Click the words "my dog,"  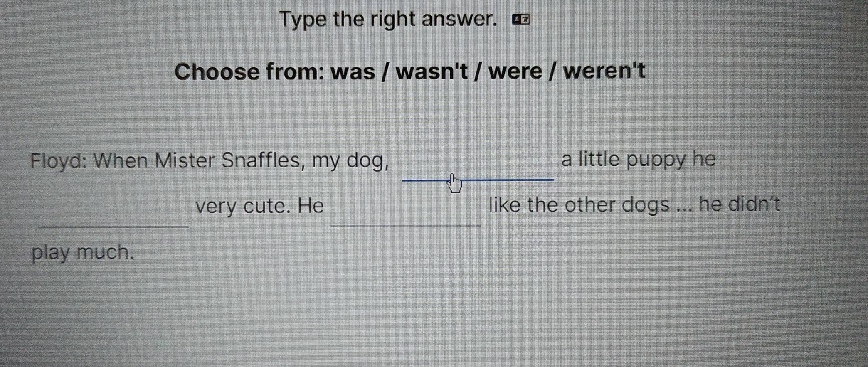pos(350,161)
